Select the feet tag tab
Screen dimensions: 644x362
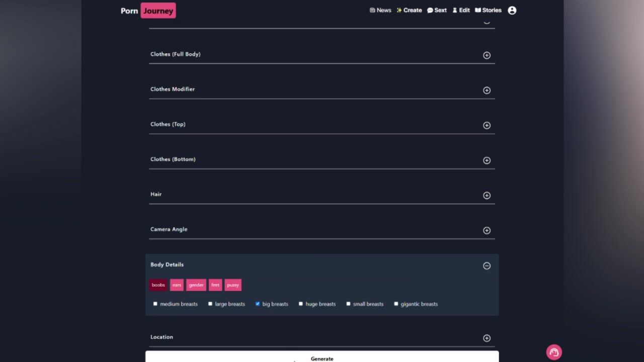(215, 285)
